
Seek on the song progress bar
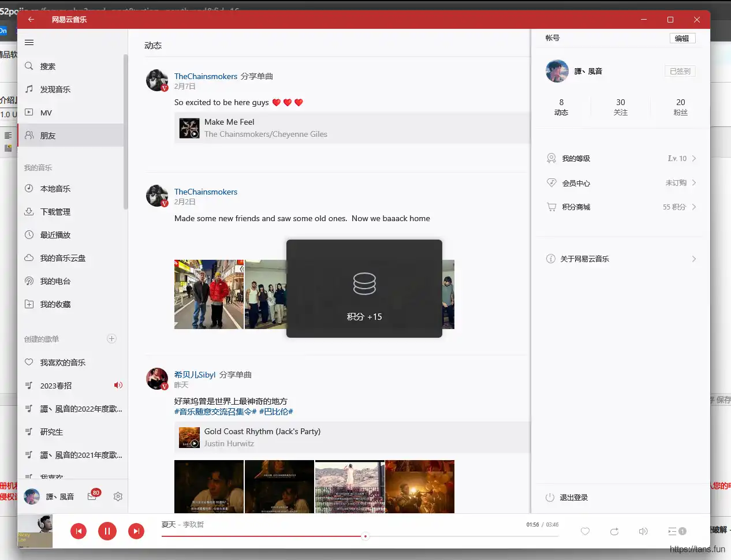(x=360, y=536)
